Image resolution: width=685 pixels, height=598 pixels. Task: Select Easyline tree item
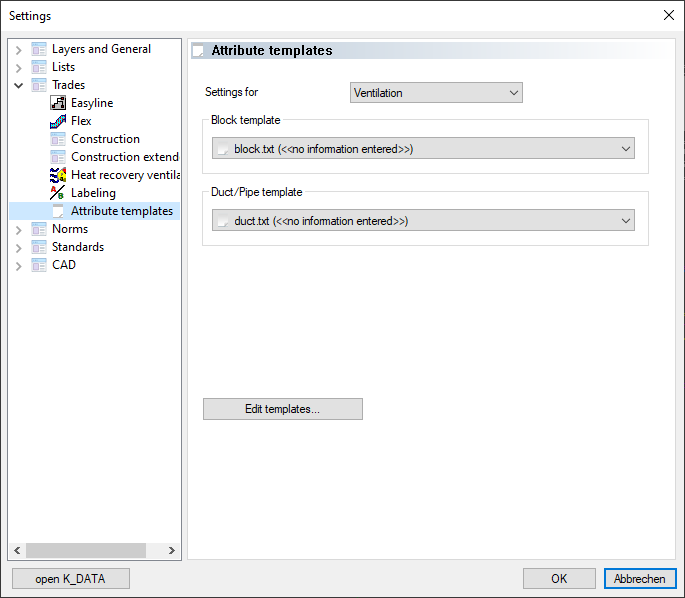[x=92, y=103]
